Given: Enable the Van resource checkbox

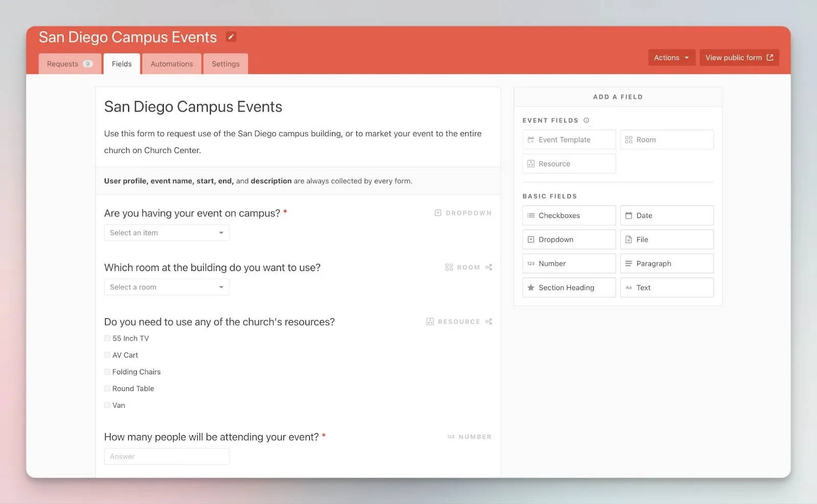Looking at the screenshot, I should point(107,406).
